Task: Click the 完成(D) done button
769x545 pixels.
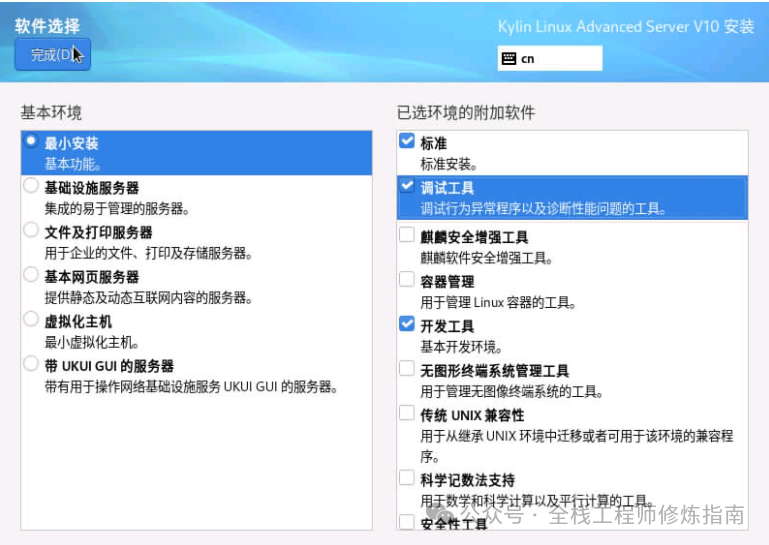Action: click(x=52, y=54)
